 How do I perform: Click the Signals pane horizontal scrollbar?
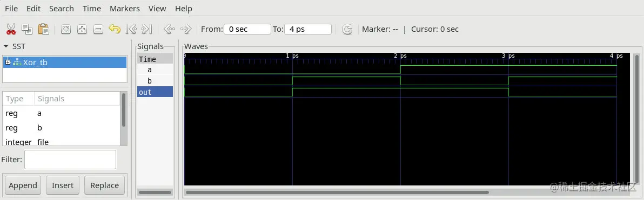point(155,192)
